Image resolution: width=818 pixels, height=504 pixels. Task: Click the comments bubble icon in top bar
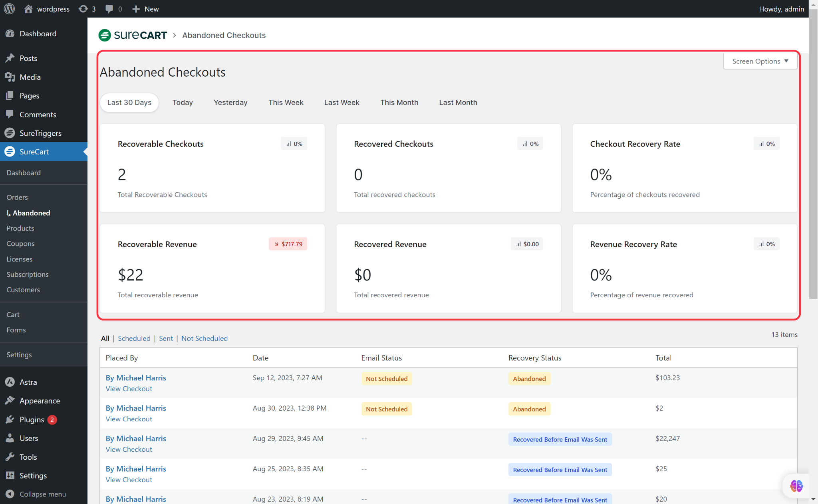coord(109,9)
